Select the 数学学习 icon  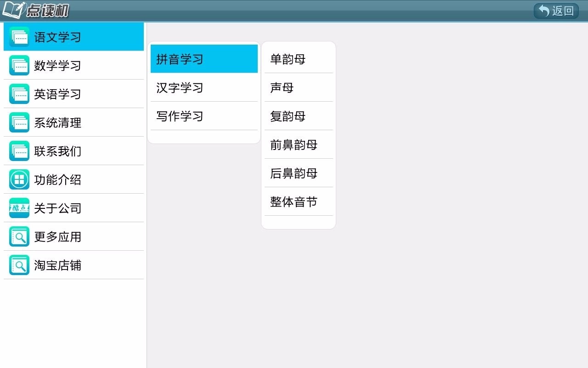pyautogui.click(x=19, y=65)
